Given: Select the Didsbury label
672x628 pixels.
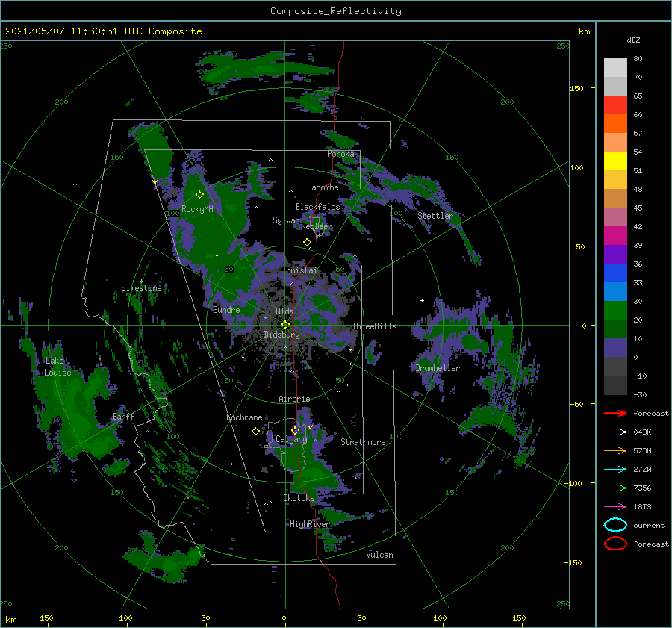Looking at the screenshot, I should coord(281,335).
